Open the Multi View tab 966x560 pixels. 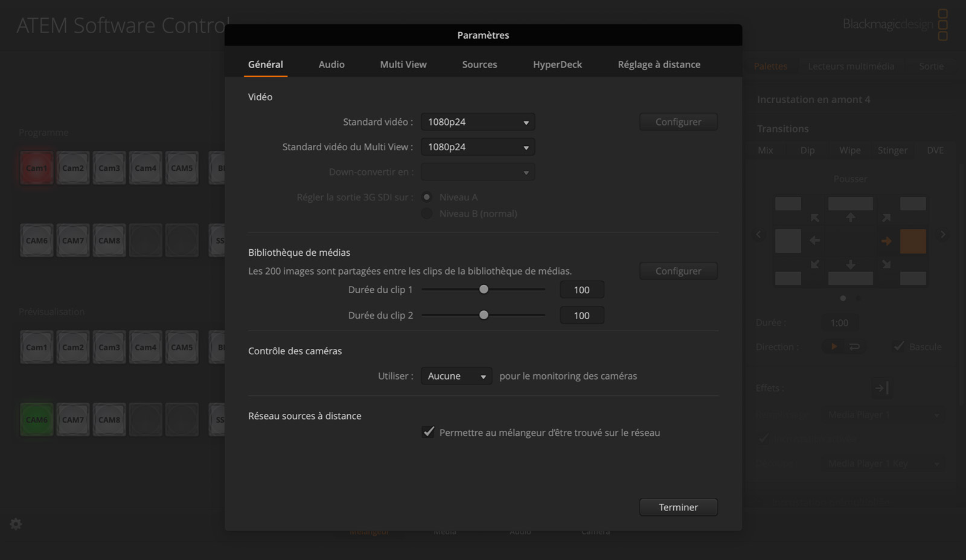[x=403, y=65]
